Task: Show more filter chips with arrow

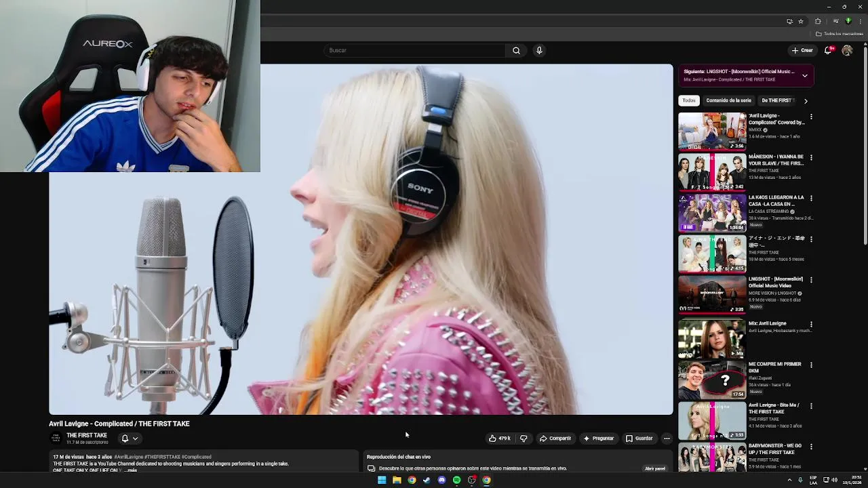Action: coord(806,101)
